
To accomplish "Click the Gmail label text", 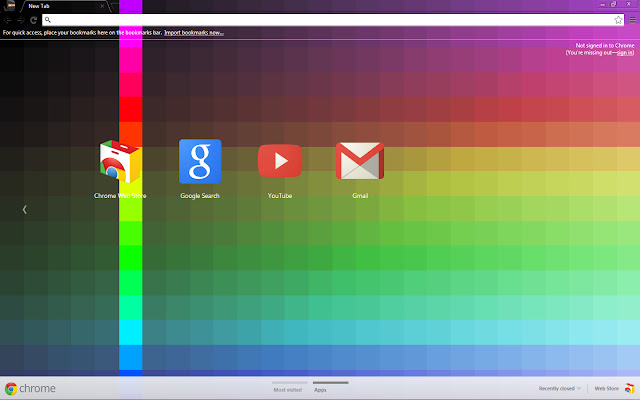I will (x=360, y=196).
